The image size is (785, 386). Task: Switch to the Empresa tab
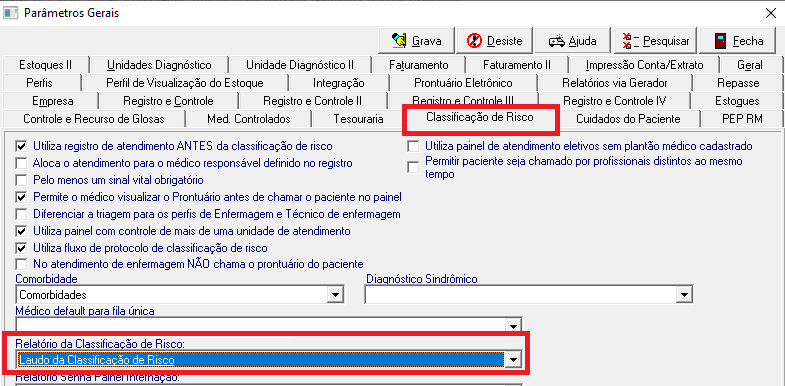(x=53, y=101)
